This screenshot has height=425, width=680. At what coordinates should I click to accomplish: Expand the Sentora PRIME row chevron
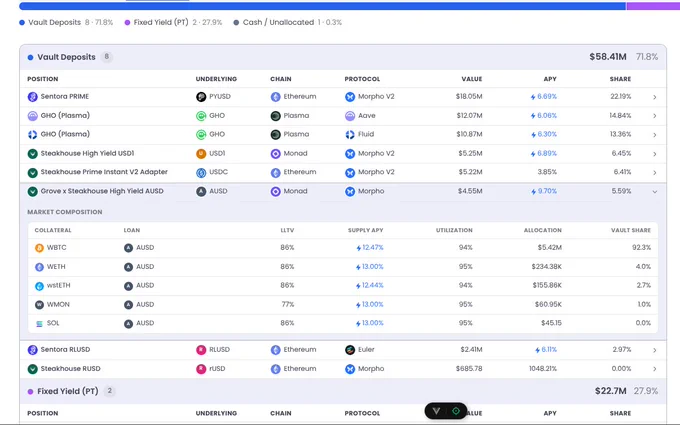(655, 97)
